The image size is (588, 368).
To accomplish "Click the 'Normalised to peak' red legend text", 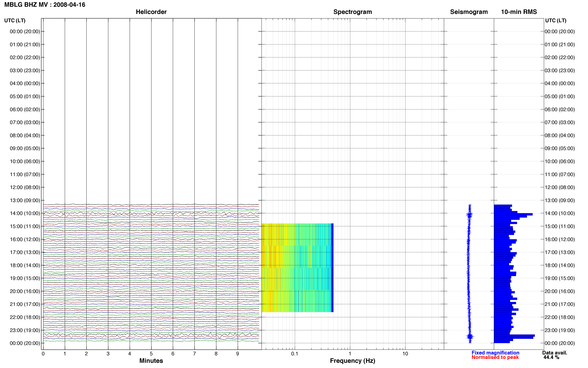I will pyautogui.click(x=495, y=357).
